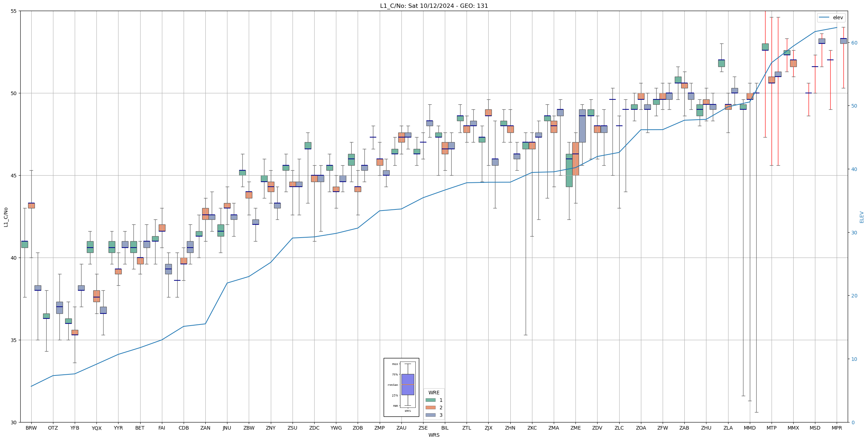Click the green WRE 1 legend swatch

[x=430, y=400]
